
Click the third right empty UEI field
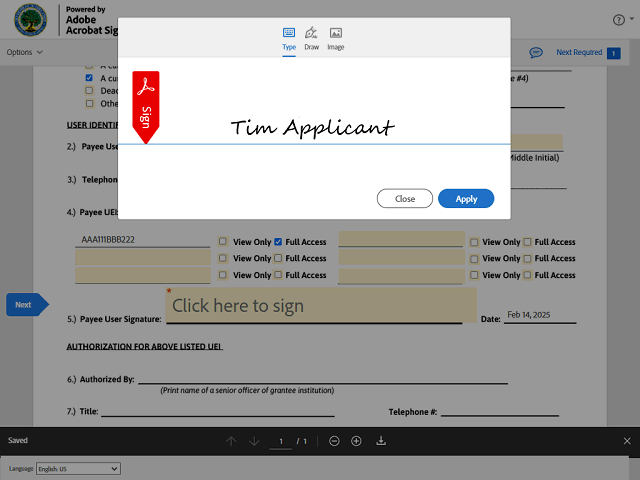click(402, 276)
